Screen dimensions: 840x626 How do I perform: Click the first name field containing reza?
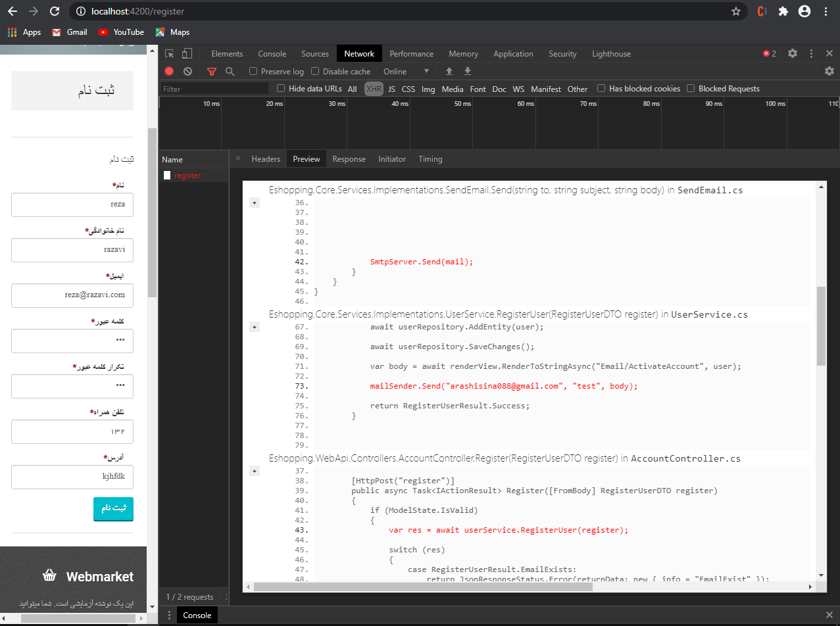tap(72, 205)
